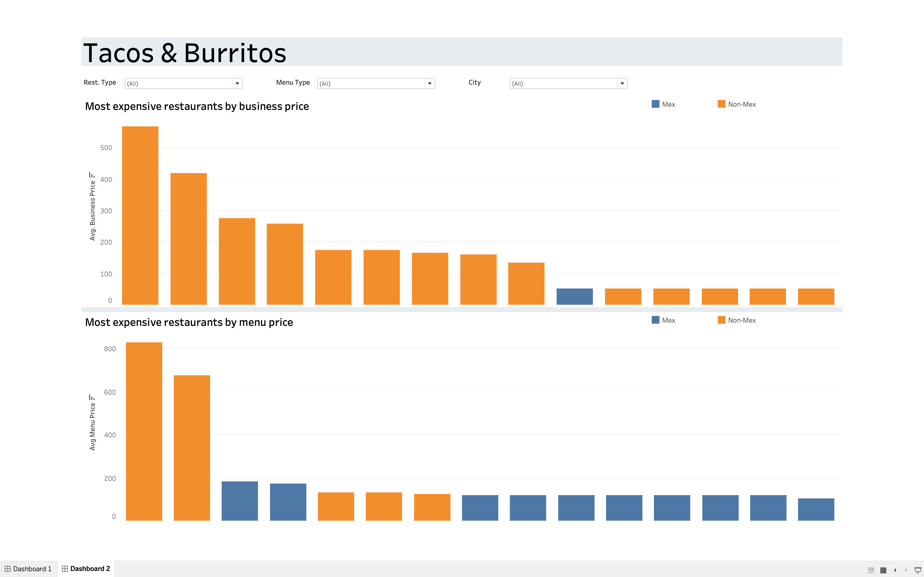Viewport: 924px width, 577px height.
Task: Click the show tabs square icon
Action: pos(883,570)
